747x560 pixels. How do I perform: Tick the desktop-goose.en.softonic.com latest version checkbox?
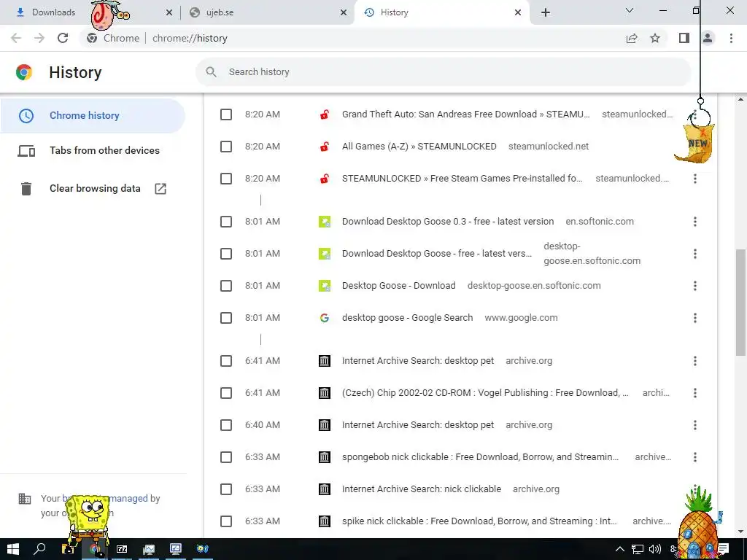[226, 253]
